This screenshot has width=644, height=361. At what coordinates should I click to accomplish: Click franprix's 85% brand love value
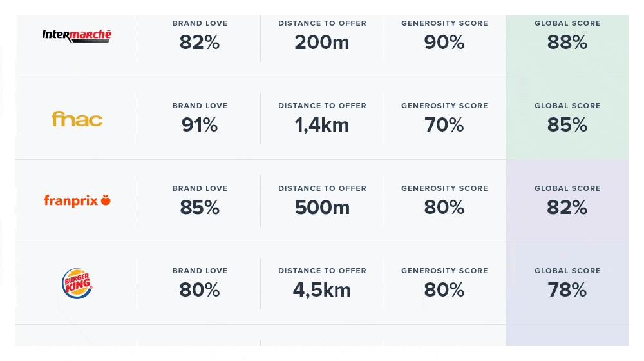coord(200,208)
